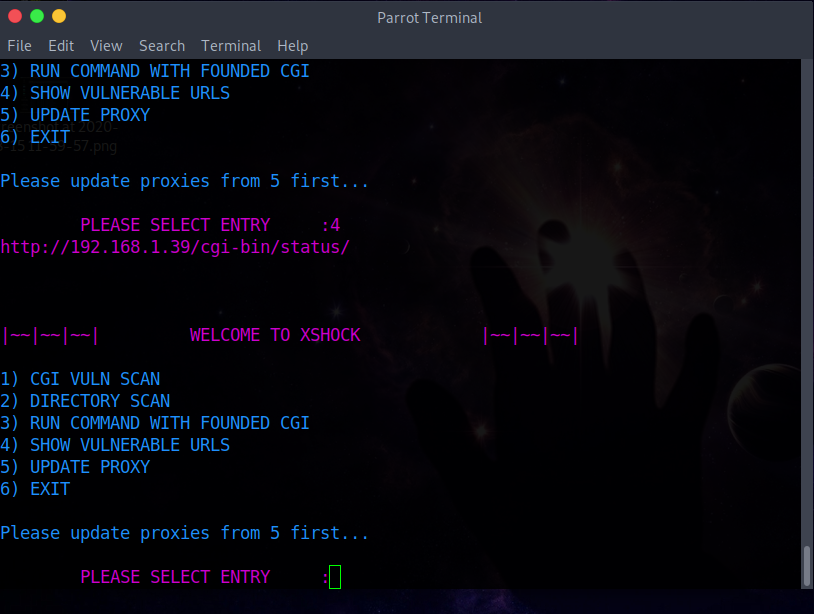Close the Parrot Terminal window (red button)
Screen dimensions: 814x614
point(15,17)
